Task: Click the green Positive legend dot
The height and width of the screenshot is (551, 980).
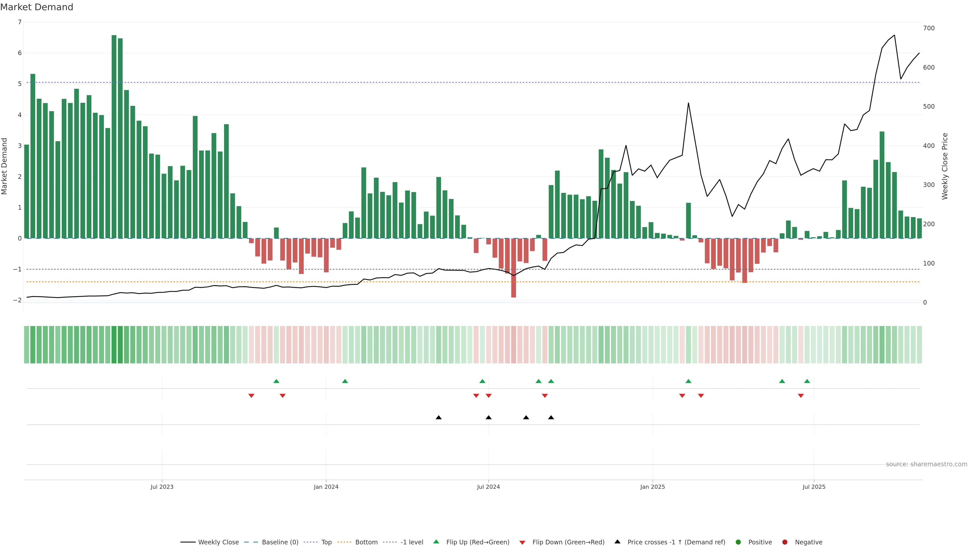Action: point(738,542)
